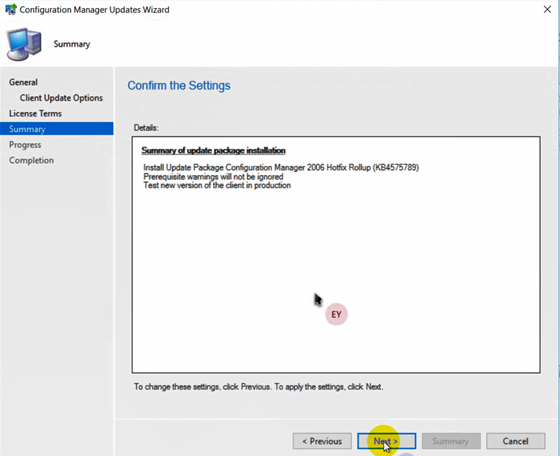Click the computer icon beside Summary header
The image size is (560, 456).
tap(24, 44)
